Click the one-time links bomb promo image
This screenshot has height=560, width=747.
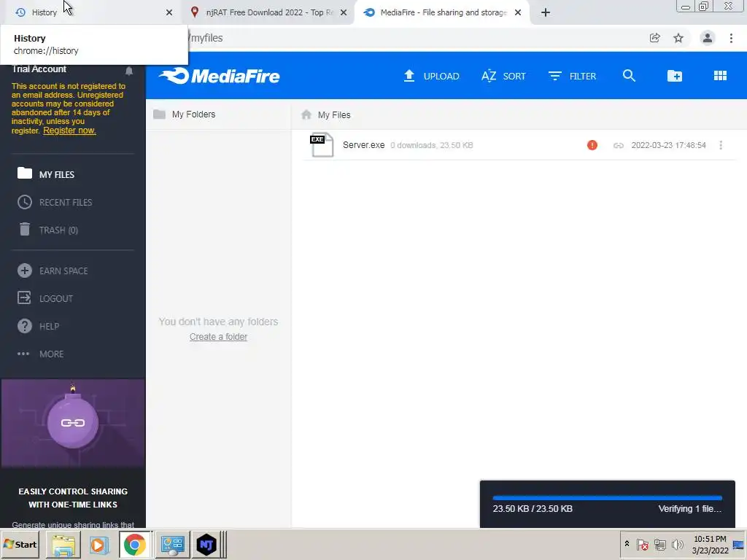[73, 423]
